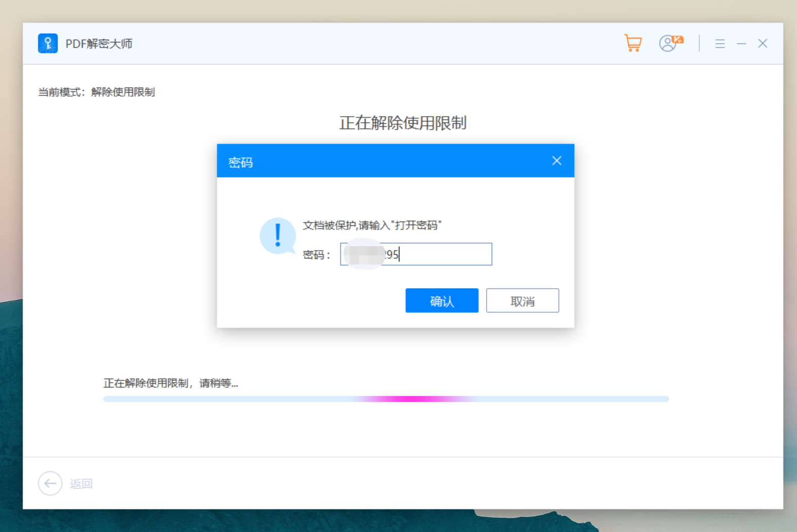Screen dimensions: 797x532
Task: Click the PDF解密大师 key logo icon
Action: pos(48,44)
